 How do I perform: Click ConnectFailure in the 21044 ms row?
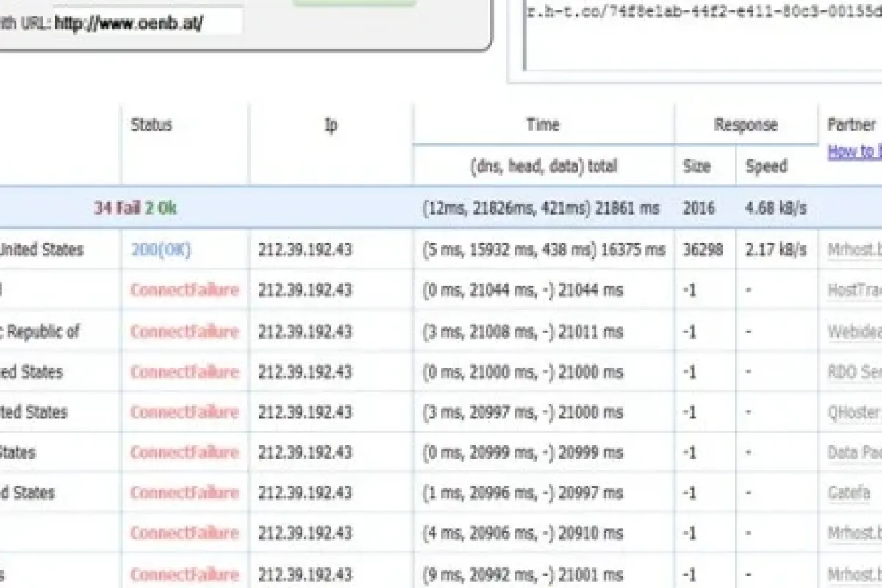(x=184, y=290)
